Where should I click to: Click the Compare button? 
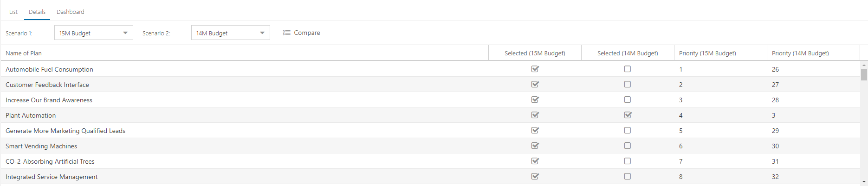[x=302, y=33]
